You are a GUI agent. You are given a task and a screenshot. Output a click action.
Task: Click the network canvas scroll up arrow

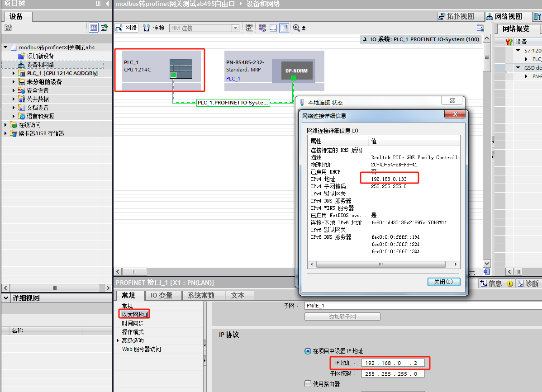(487, 38)
